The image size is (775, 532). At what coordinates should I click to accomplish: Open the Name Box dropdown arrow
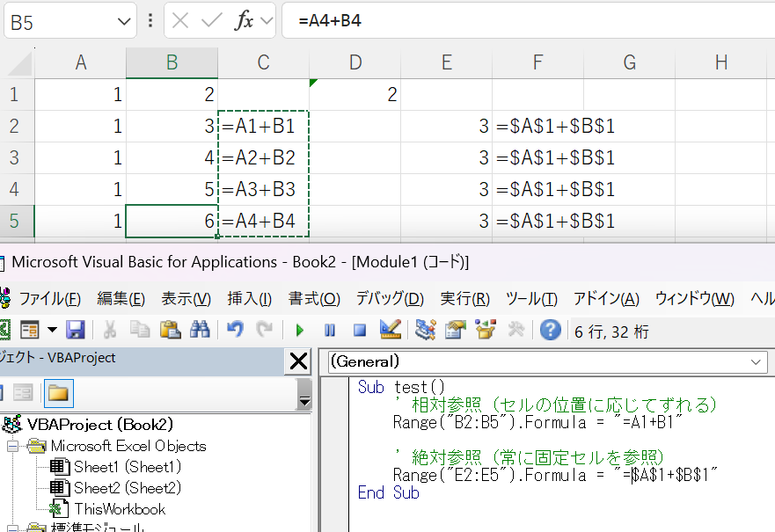(124, 22)
